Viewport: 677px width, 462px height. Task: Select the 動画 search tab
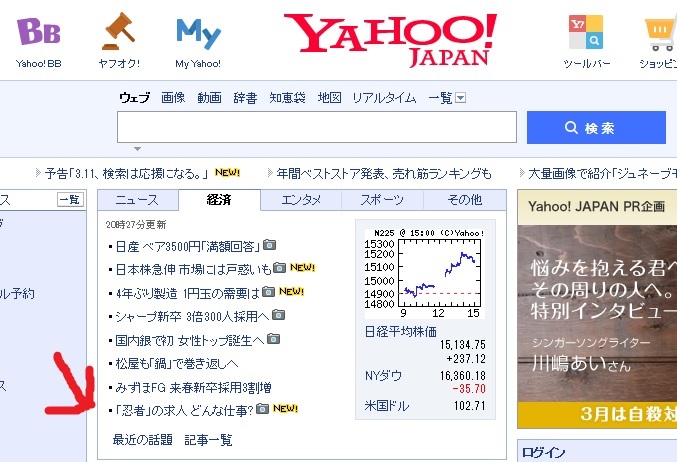coord(209,98)
